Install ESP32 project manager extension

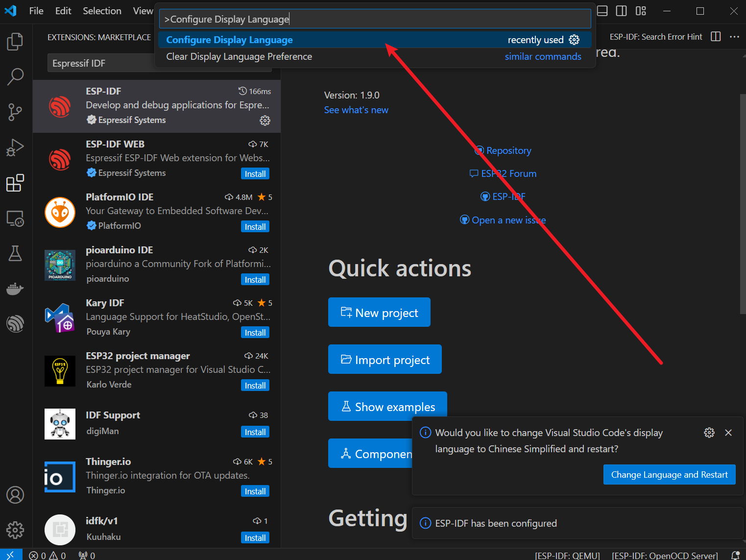[255, 386]
